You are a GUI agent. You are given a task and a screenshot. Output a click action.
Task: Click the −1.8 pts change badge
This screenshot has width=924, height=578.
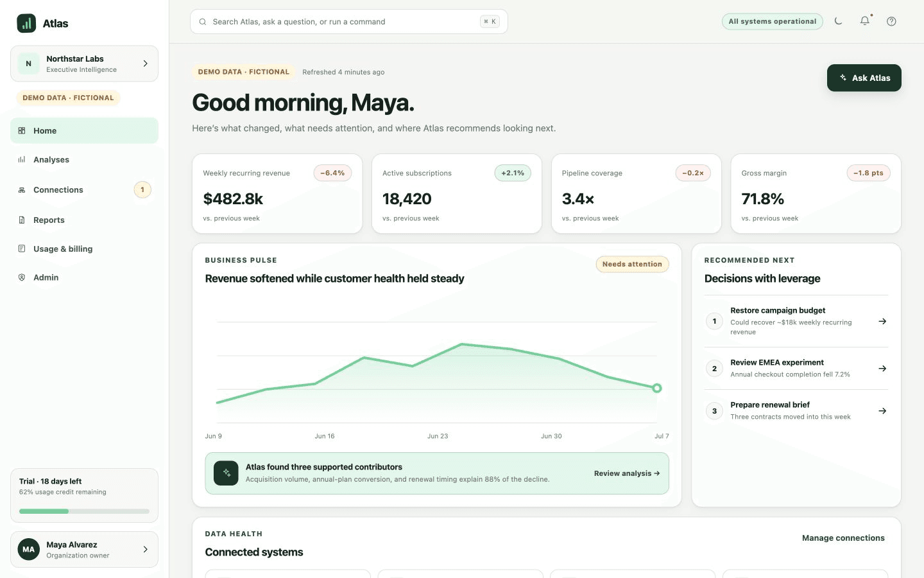tap(868, 173)
